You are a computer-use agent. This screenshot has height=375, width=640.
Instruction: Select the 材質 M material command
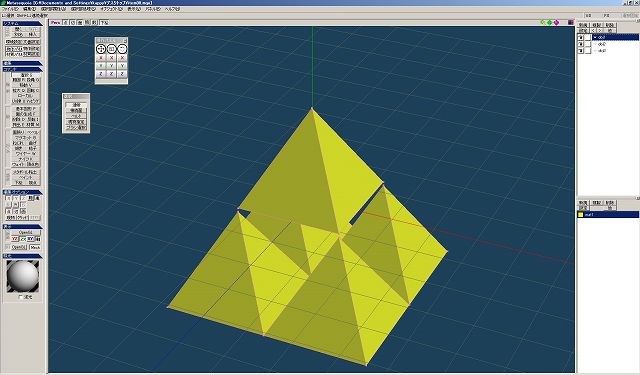[33, 124]
